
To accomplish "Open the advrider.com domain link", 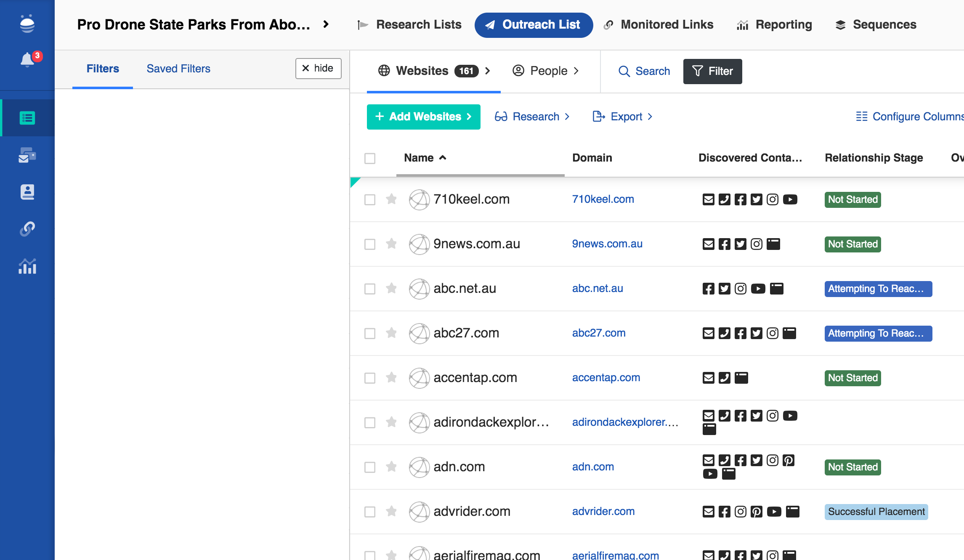I will click(x=603, y=511).
